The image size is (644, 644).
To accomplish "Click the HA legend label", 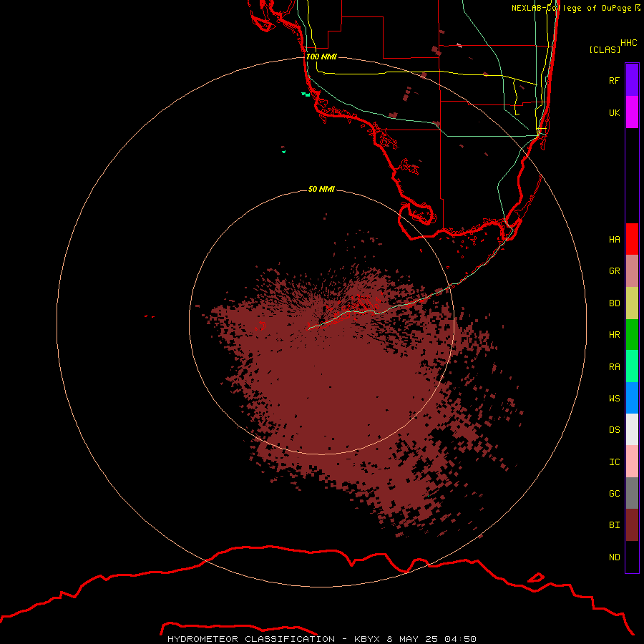I will point(614,239).
